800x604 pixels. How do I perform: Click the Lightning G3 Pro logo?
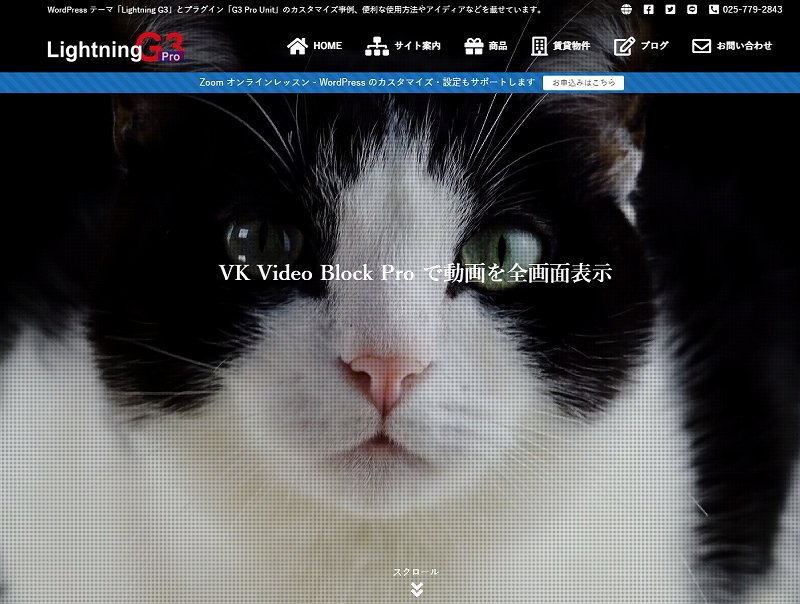pyautogui.click(x=115, y=48)
